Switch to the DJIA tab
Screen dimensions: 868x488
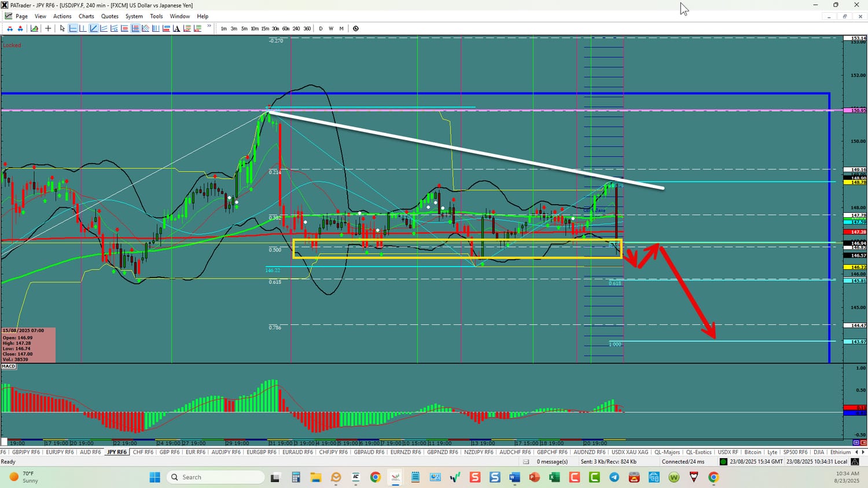click(819, 452)
